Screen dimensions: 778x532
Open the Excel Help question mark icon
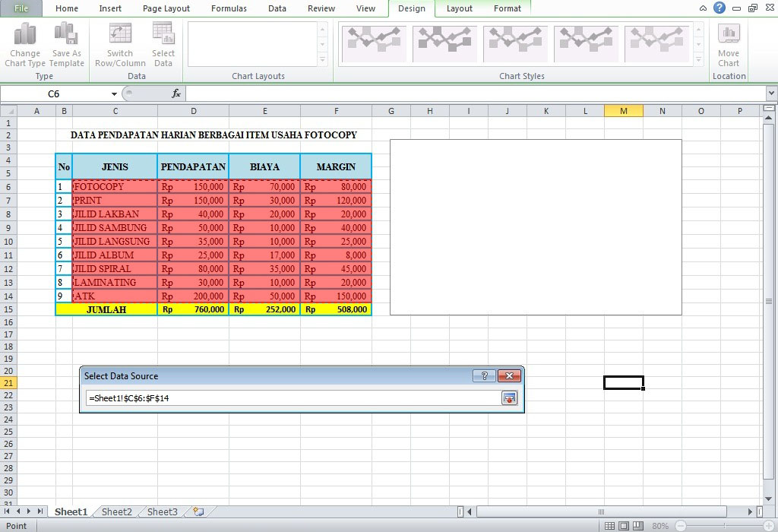719,8
